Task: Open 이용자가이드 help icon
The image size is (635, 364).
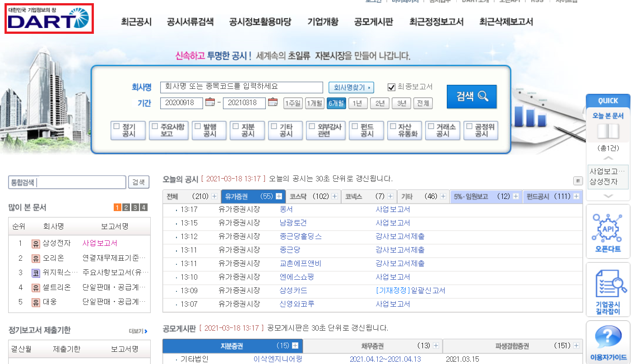Action: pyautogui.click(x=608, y=342)
